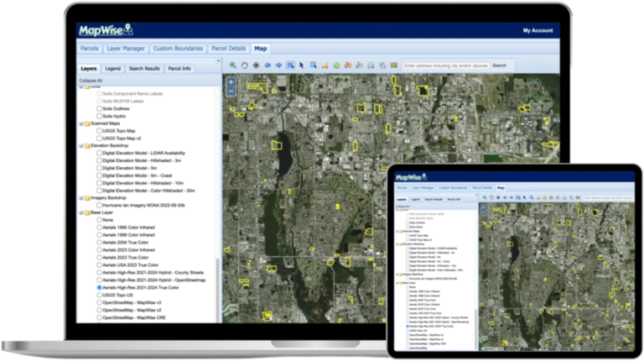Click the round target full-extent icon
The image size is (644, 361).
256,65
